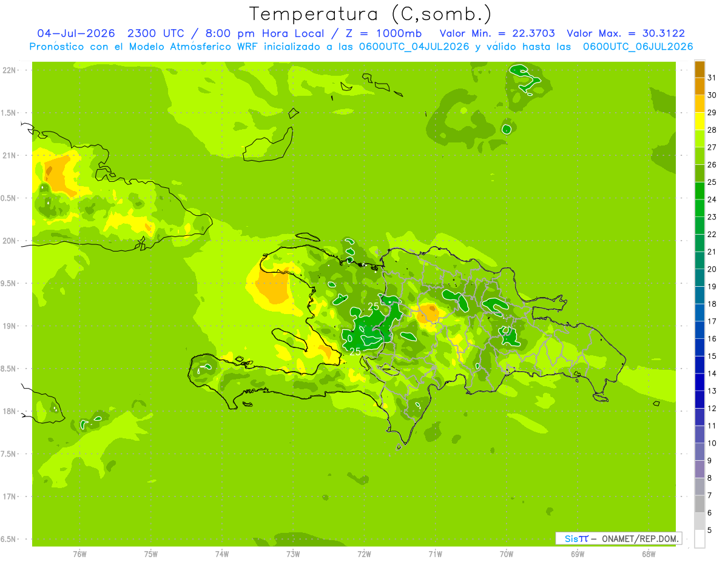The height and width of the screenshot is (562, 728).
Task: Click the "31" value on the color scale
Action: (713, 78)
